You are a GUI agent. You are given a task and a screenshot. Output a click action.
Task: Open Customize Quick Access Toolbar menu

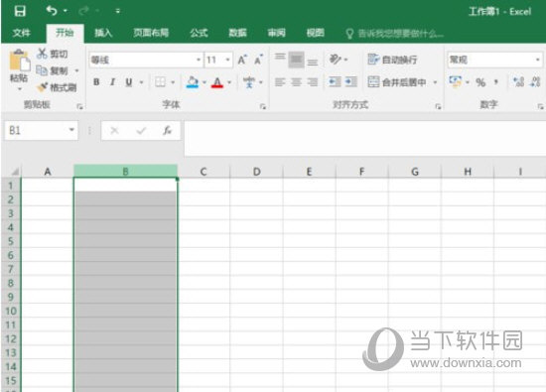click(x=118, y=11)
